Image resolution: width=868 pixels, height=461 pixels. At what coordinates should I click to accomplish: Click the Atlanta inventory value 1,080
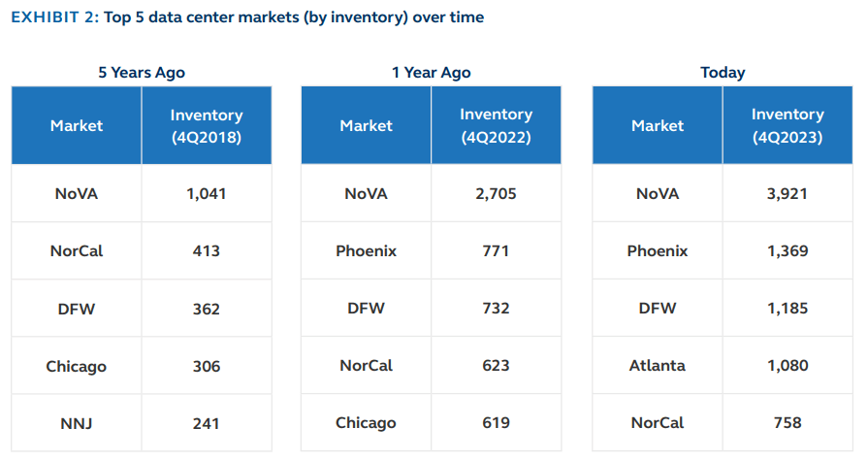[x=788, y=366]
